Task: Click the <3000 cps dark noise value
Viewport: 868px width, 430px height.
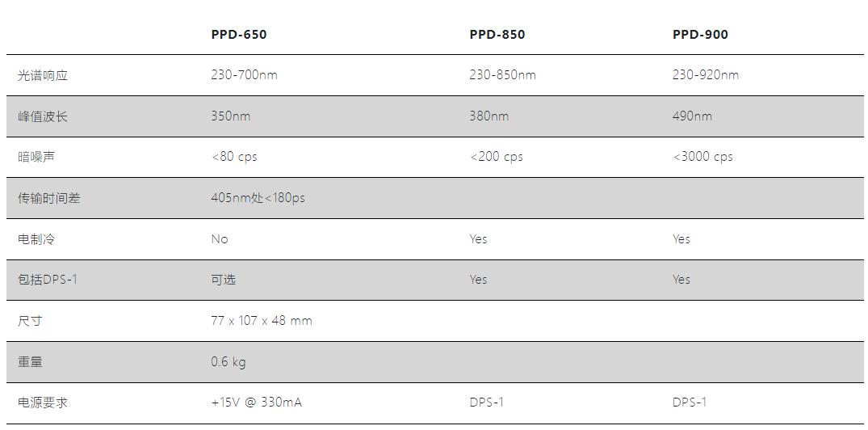Action: (702, 157)
